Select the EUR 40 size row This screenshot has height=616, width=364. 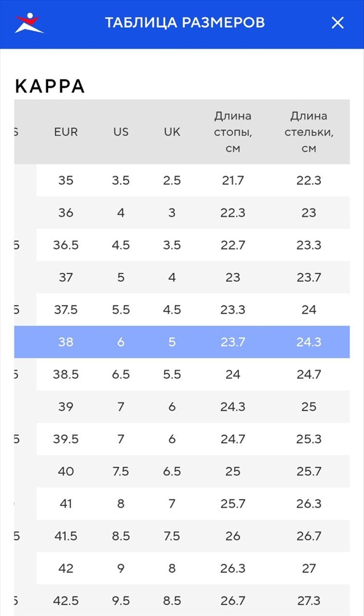pyautogui.click(x=182, y=471)
